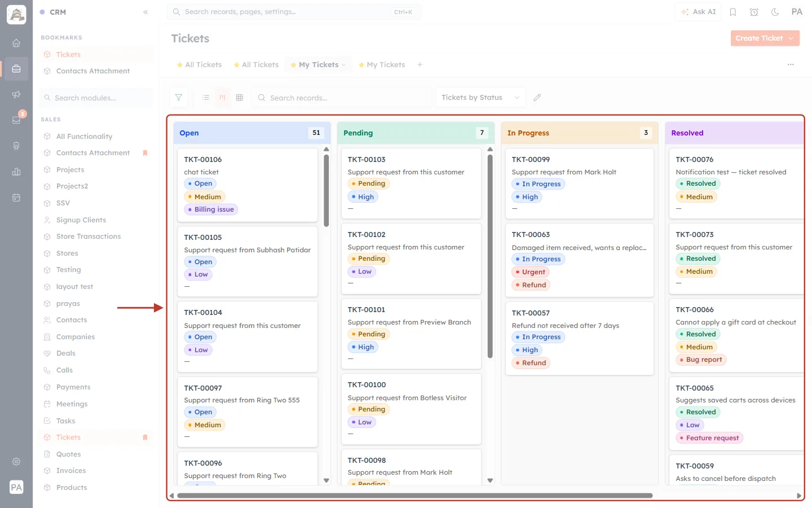Open ticket card TKT-00106 chat ticket
812x508 pixels.
coord(248,185)
